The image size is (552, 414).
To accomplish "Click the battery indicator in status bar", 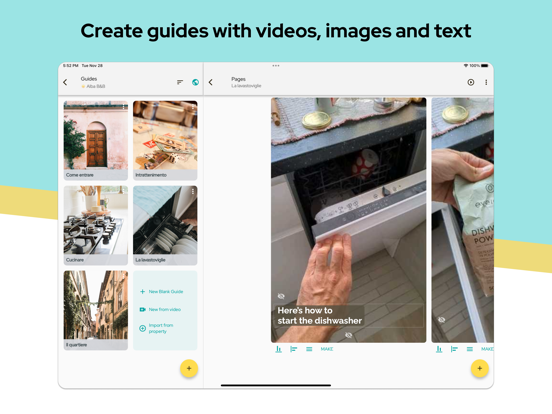I will 485,65.
